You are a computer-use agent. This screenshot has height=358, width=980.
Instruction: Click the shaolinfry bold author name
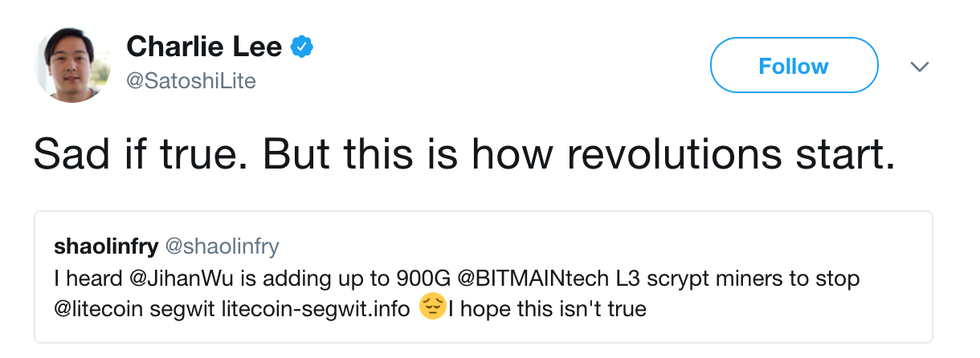click(105, 246)
